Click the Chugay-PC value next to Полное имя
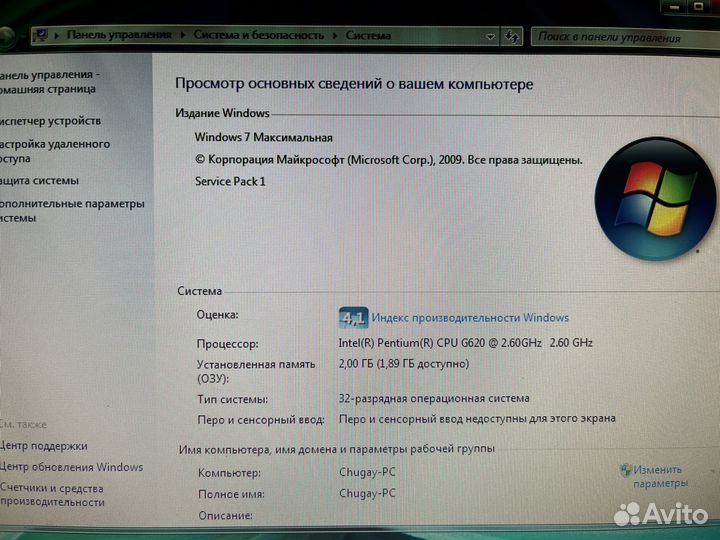This screenshot has height=540, width=720. 367,494
